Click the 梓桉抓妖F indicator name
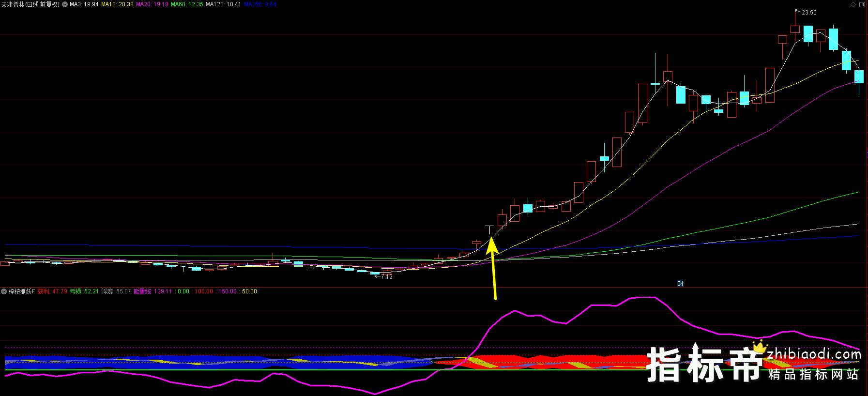The image size is (868, 396). click(22, 291)
